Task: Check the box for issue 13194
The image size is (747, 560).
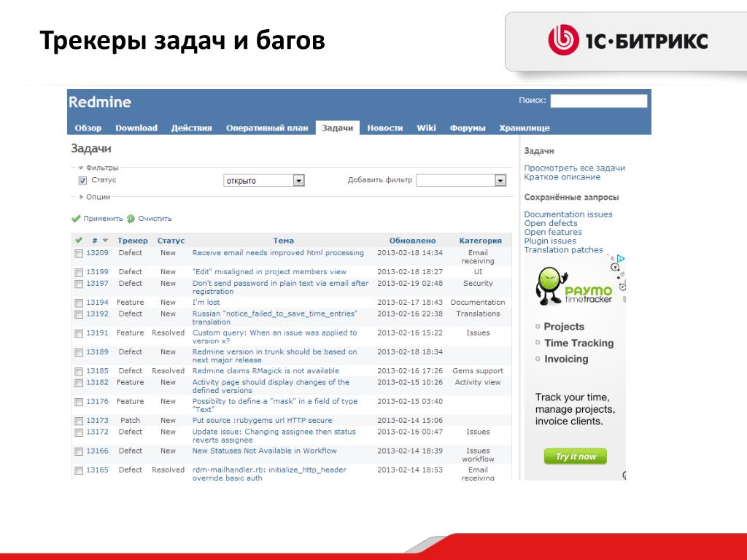Action: [x=79, y=303]
